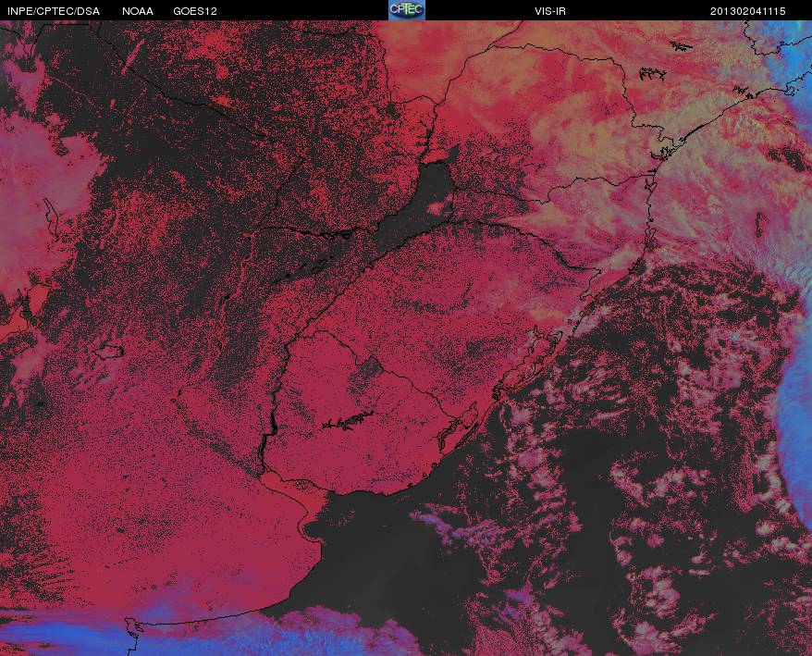This screenshot has width=812, height=656.
Task: Click the NOAA text in the header
Action: [x=138, y=11]
